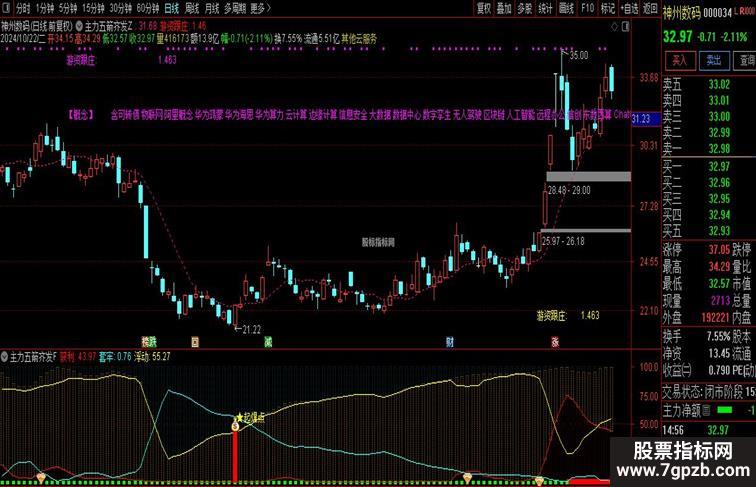The width and height of the screenshot is (756, 487).
Task: Click the 其他云服务 concept tag
Action: click(359, 40)
